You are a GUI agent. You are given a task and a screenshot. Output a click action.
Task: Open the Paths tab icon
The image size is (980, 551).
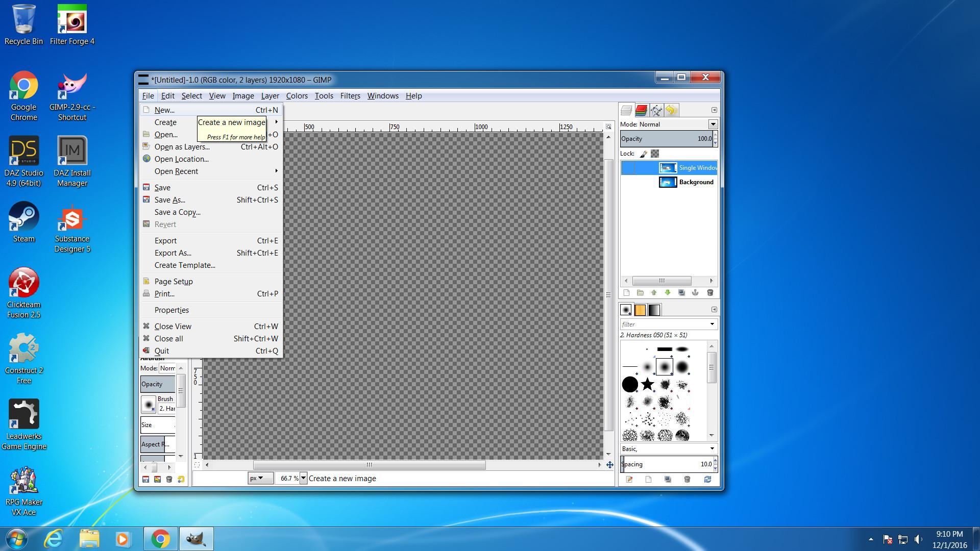[x=656, y=110]
